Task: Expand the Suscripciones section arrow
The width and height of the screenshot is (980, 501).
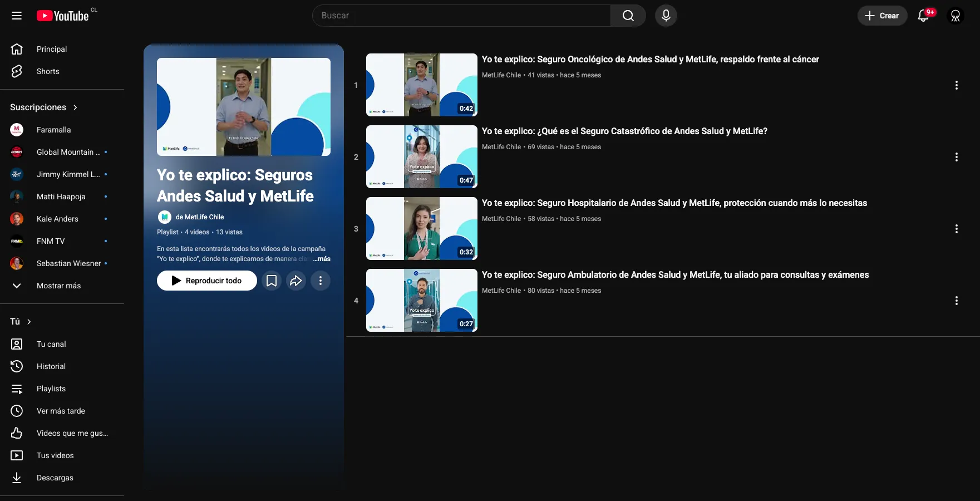Action: [74, 107]
